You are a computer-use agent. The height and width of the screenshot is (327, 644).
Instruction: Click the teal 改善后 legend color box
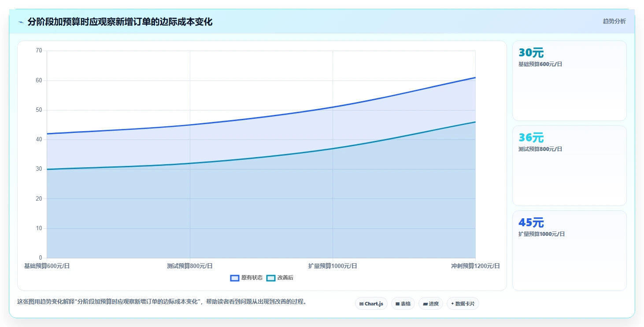(271, 278)
